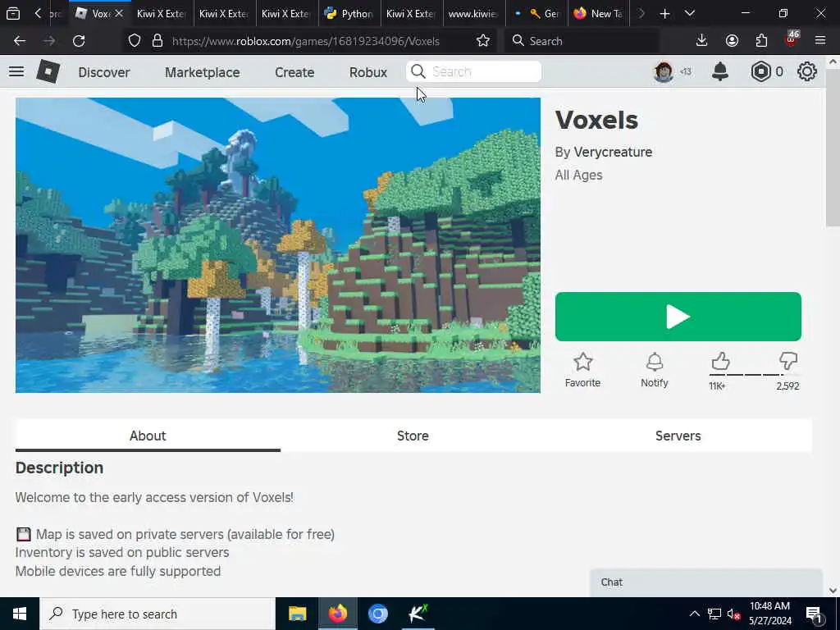
Task: Switch to the New Tab tab
Action: coord(598,13)
